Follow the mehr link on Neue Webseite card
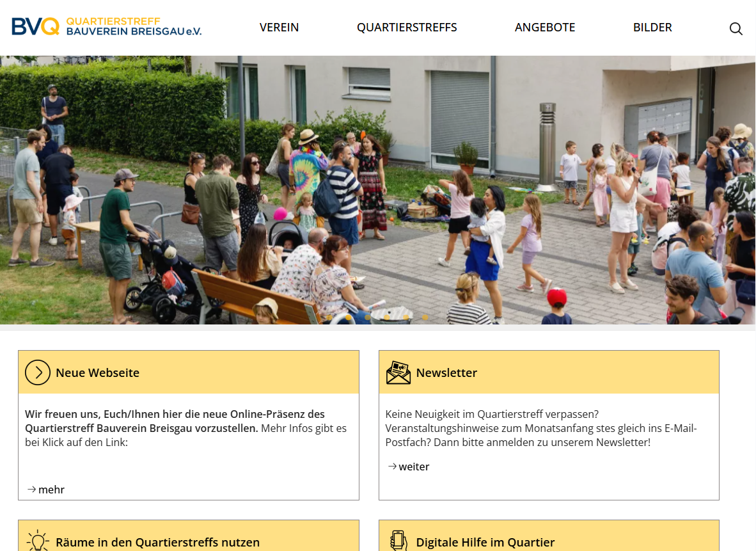 (x=51, y=490)
